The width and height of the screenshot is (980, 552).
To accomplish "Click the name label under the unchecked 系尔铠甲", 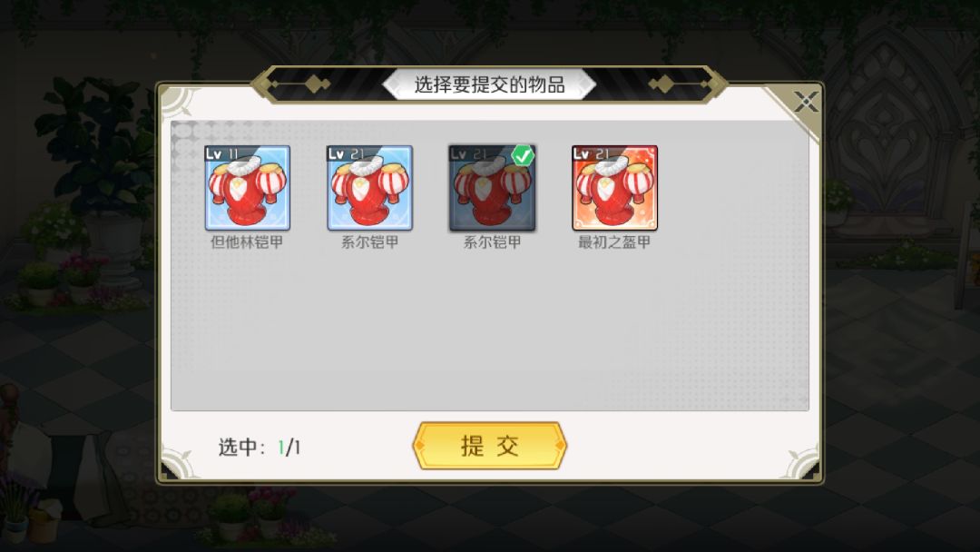I will (x=370, y=241).
